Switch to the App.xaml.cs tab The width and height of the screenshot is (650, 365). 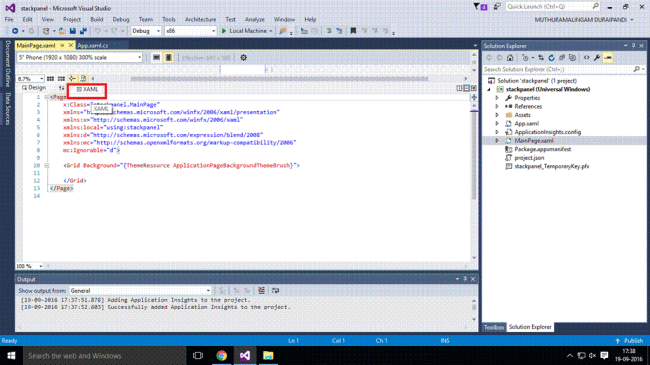click(93, 46)
